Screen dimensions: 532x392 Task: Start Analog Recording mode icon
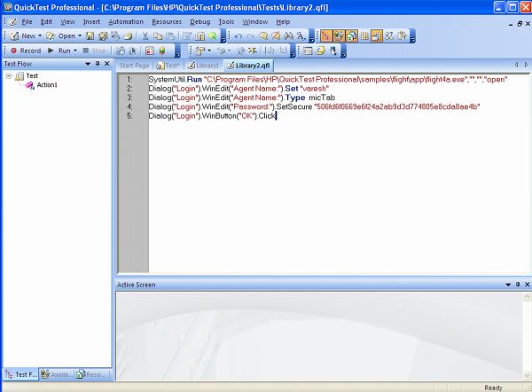click(121, 51)
